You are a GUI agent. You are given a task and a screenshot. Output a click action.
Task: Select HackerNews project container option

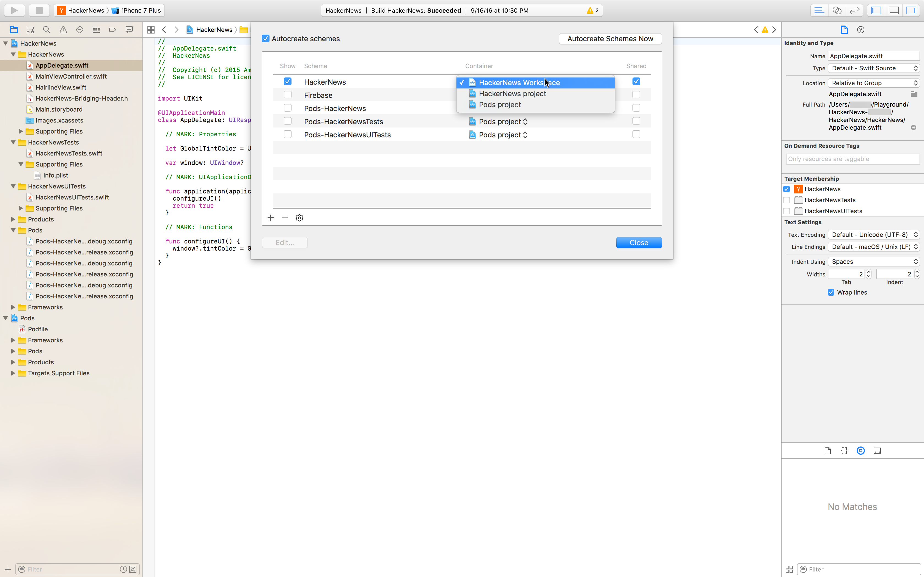pos(512,93)
